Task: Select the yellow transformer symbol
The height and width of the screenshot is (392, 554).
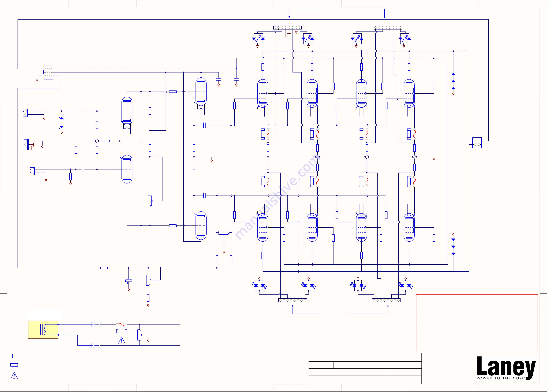Action: 43,330
